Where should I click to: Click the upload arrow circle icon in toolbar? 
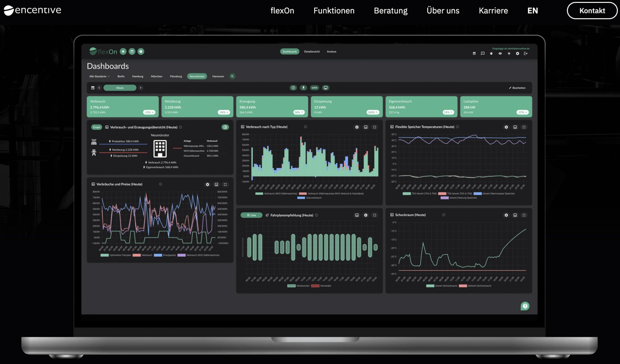coord(293,88)
